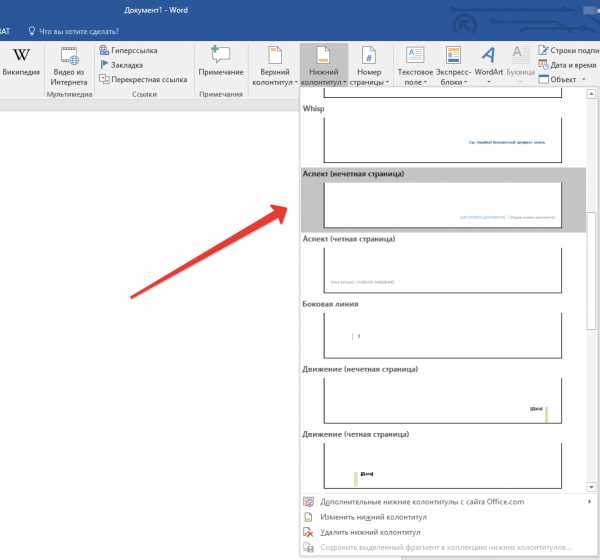Insert Signature Line (Строка подписи)

(x=568, y=50)
